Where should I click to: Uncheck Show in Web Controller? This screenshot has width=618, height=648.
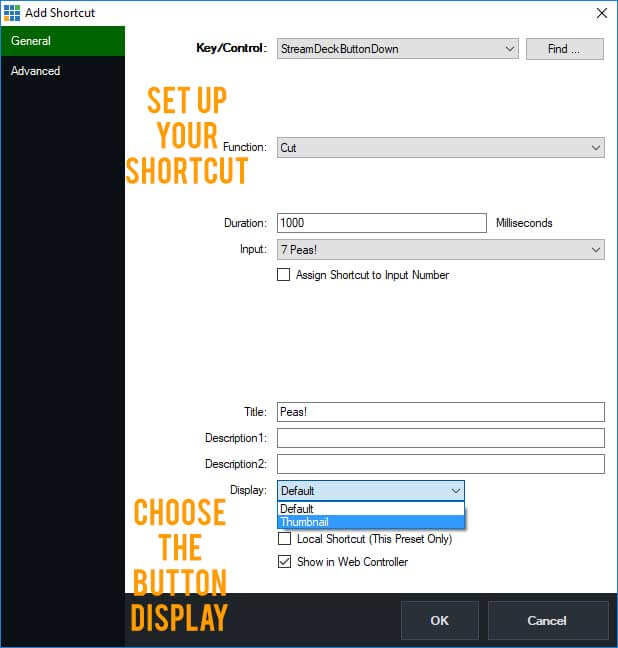[x=284, y=562]
